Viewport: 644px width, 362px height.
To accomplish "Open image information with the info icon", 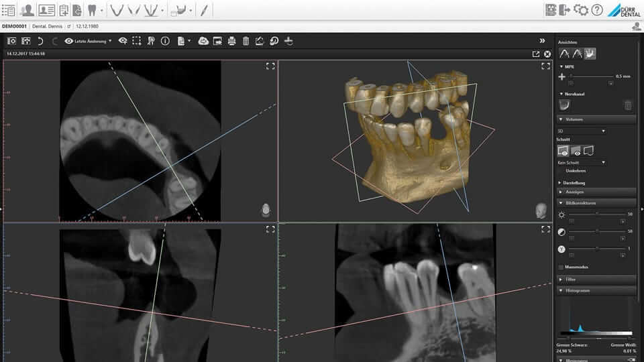I will (165, 41).
